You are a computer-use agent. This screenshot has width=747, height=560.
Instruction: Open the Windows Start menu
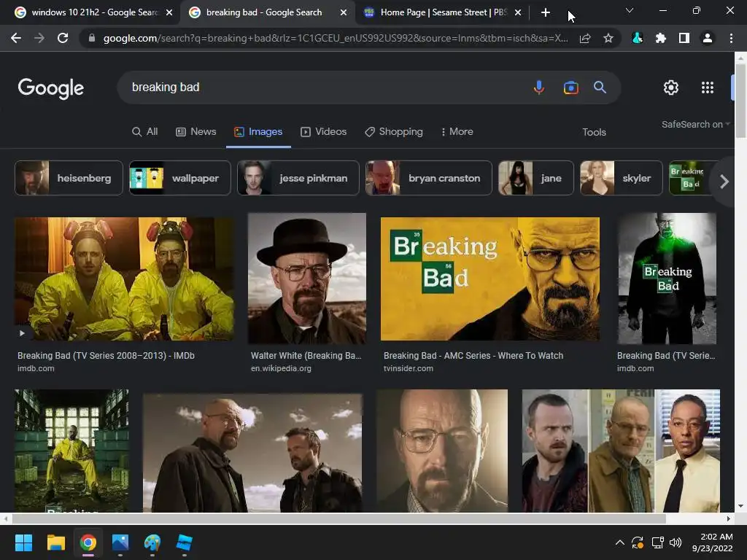tap(23, 542)
